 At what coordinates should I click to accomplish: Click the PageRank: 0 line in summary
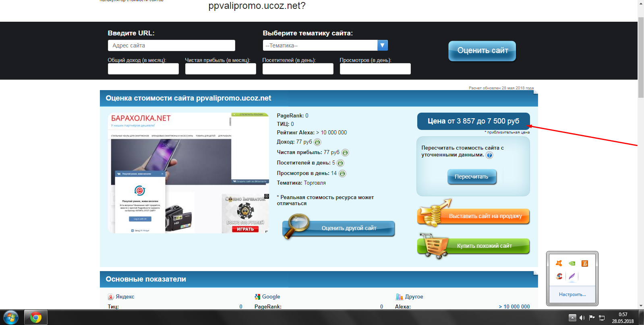pyautogui.click(x=293, y=115)
